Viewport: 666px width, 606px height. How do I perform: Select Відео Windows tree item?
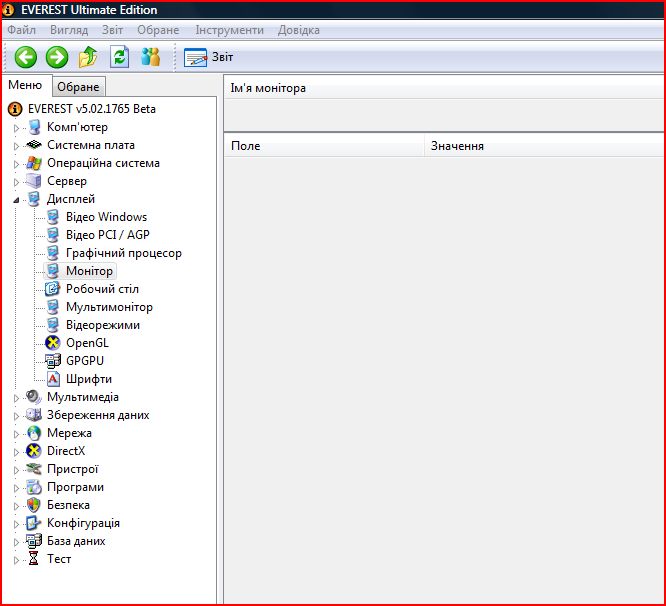click(106, 217)
